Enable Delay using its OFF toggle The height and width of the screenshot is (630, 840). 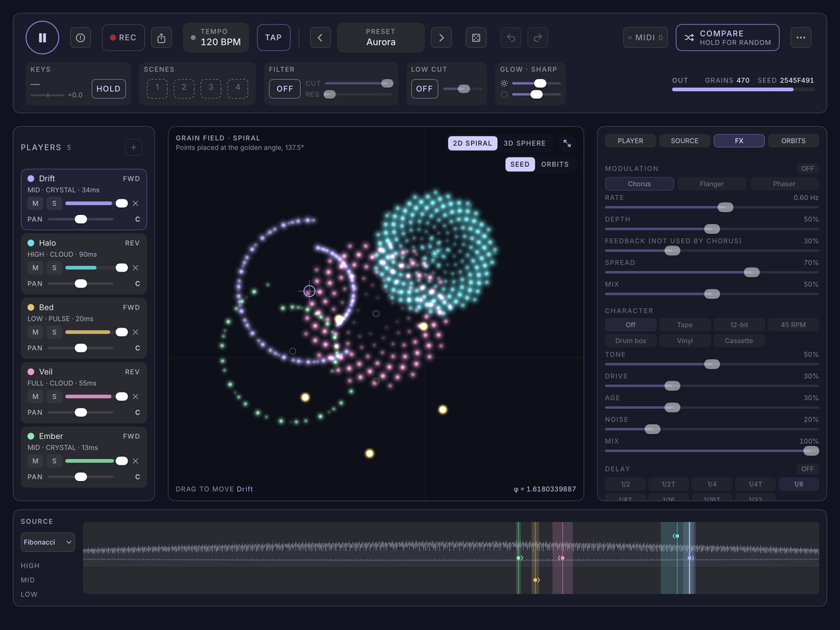point(808,469)
